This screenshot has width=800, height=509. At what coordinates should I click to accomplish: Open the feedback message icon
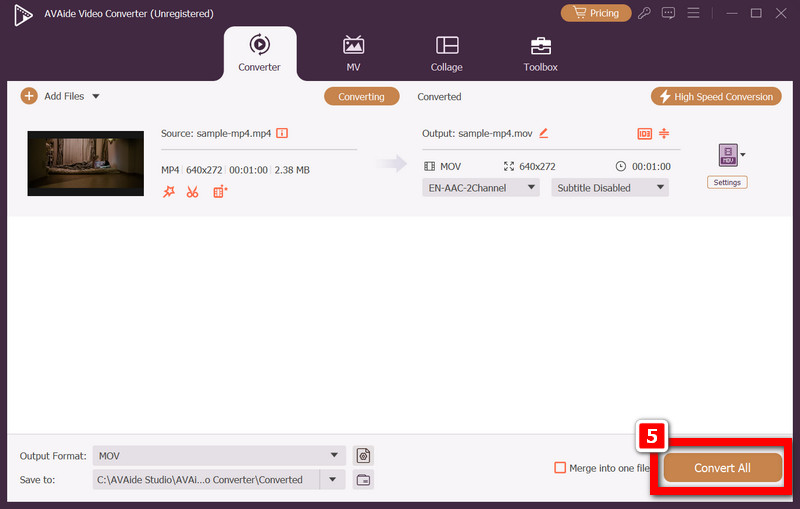point(668,13)
